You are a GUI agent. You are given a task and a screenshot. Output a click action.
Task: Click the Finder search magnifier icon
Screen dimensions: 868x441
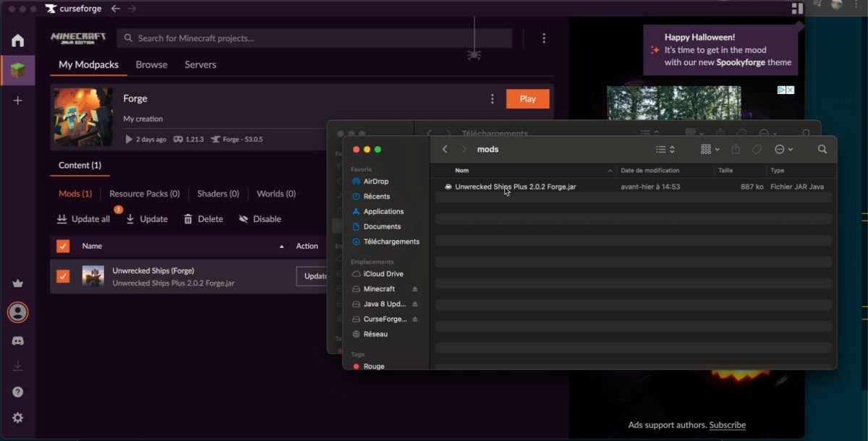[822, 149]
